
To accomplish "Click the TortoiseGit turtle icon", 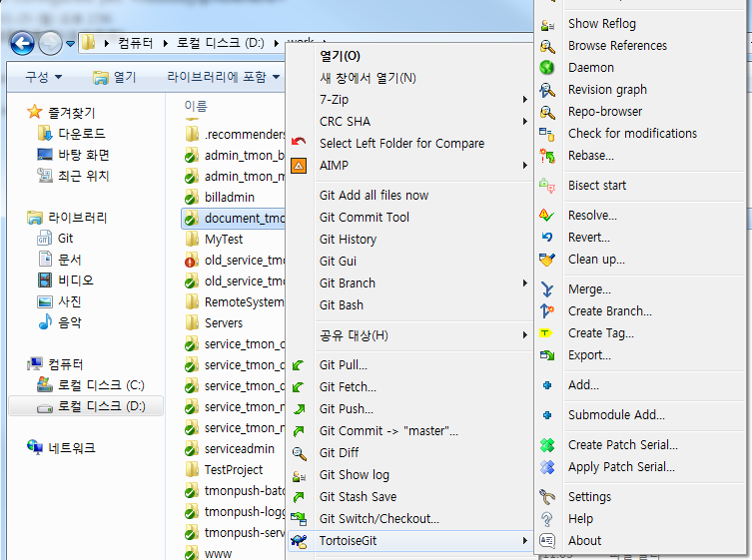I will pyautogui.click(x=299, y=541).
